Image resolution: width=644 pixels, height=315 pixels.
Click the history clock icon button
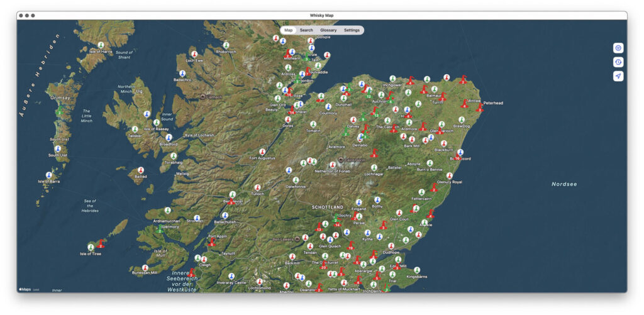pyautogui.click(x=618, y=62)
